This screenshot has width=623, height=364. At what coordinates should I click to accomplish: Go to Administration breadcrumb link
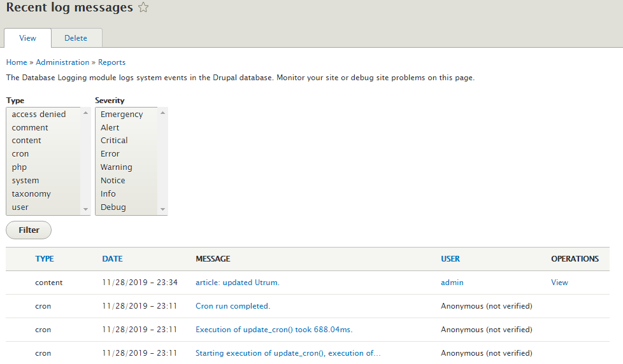[62, 62]
